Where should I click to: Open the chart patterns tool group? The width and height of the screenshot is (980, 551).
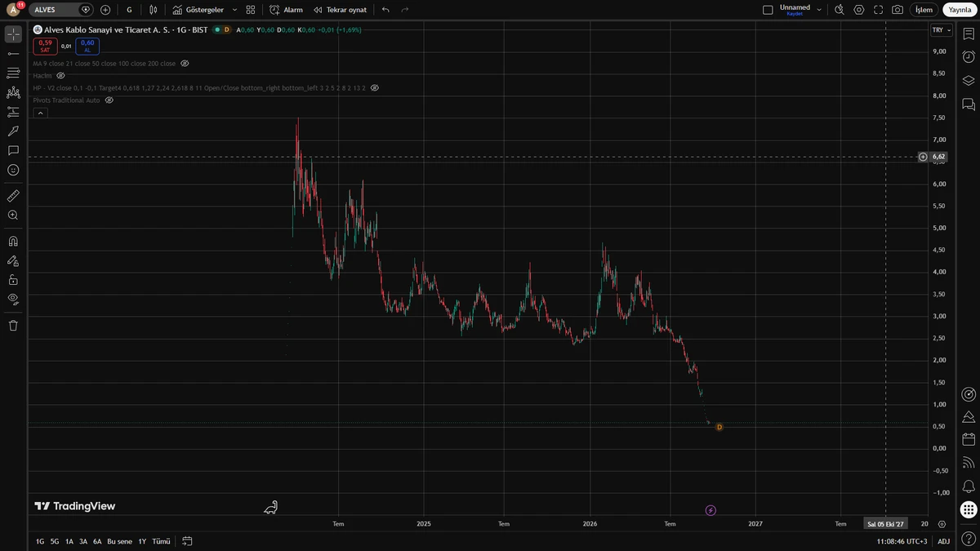coord(13,93)
